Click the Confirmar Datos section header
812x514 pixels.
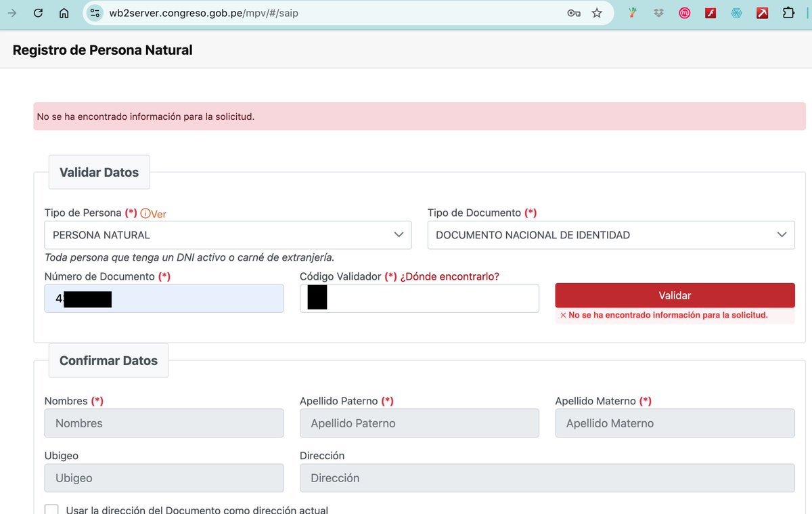click(x=108, y=360)
